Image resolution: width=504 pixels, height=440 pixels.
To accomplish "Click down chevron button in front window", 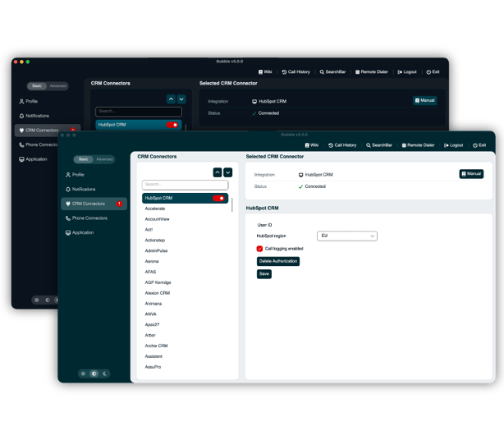I will (228, 172).
